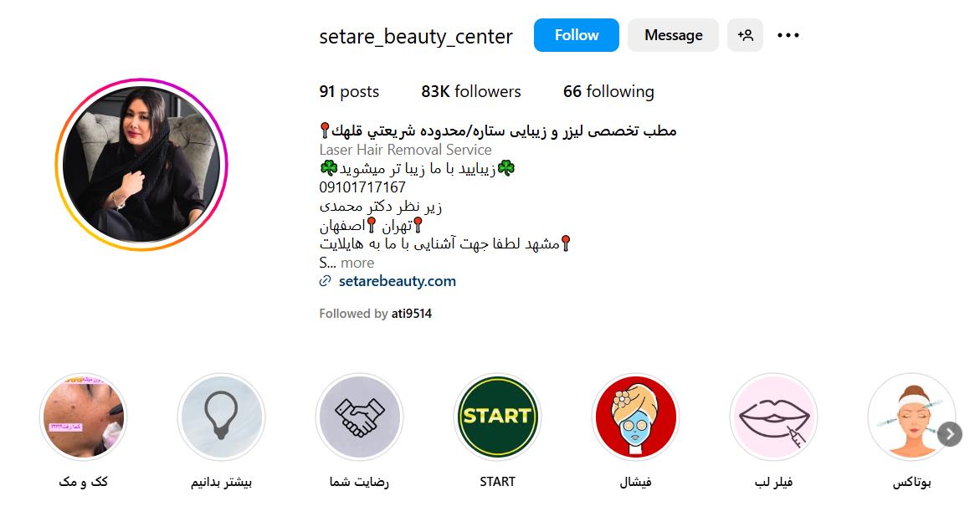View the 83K followers list
The image size is (980, 532).
(x=470, y=91)
